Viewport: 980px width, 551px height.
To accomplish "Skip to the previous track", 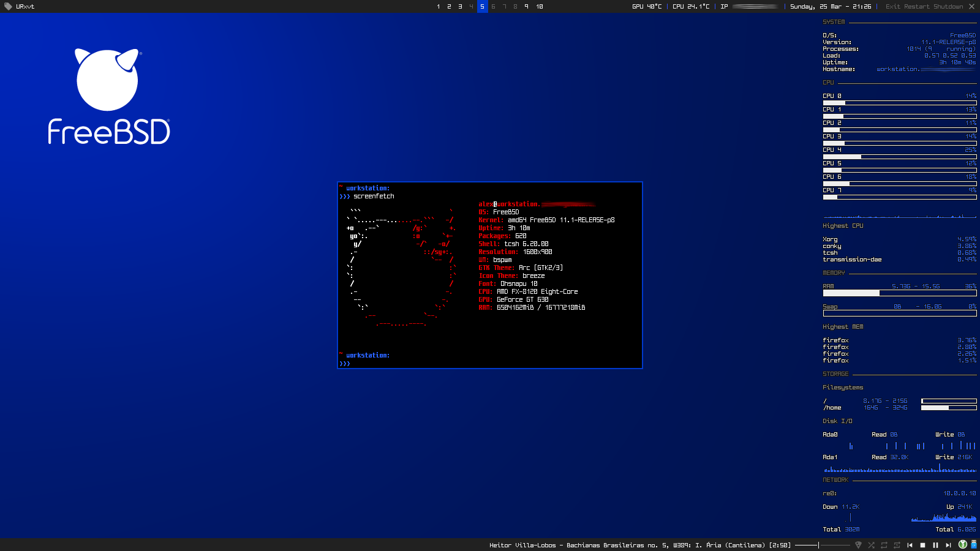I will (910, 545).
